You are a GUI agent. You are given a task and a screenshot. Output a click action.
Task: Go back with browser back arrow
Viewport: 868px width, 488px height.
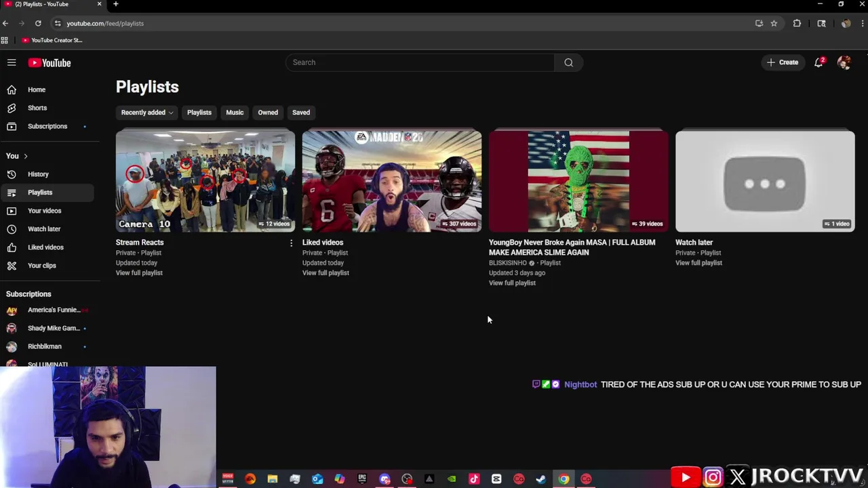(x=5, y=23)
